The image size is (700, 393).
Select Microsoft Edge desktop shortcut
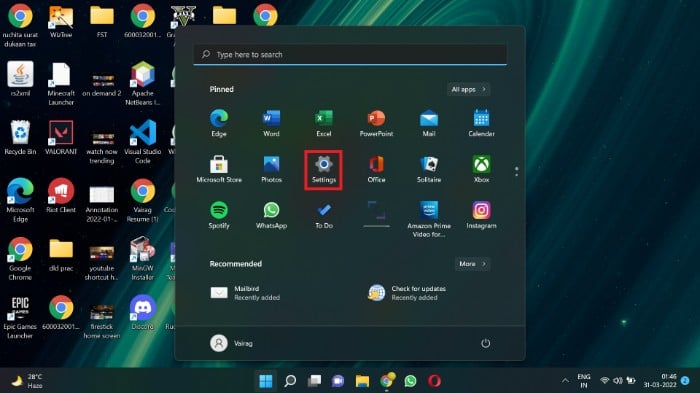(20, 200)
